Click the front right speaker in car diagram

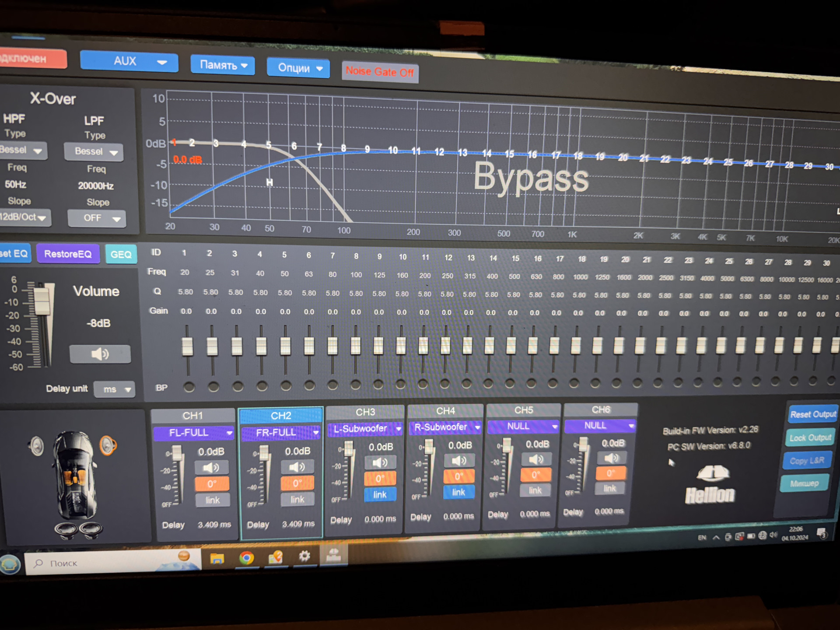[108, 445]
